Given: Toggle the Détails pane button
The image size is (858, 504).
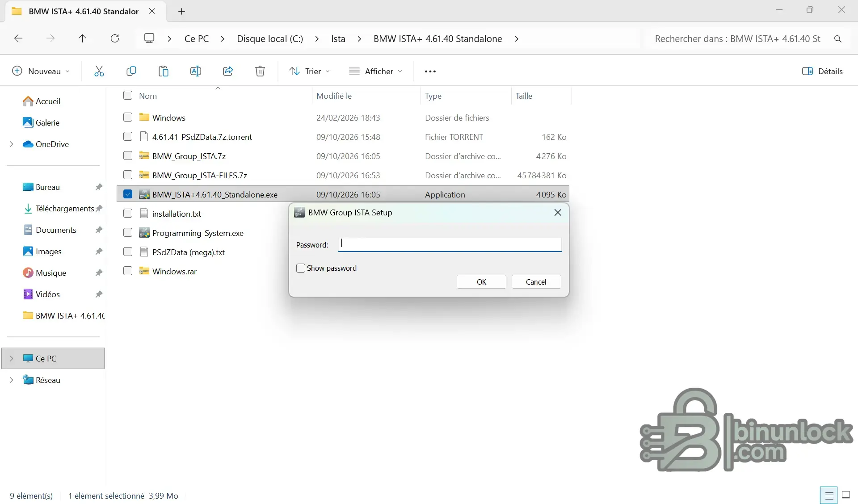Looking at the screenshot, I should pyautogui.click(x=822, y=71).
